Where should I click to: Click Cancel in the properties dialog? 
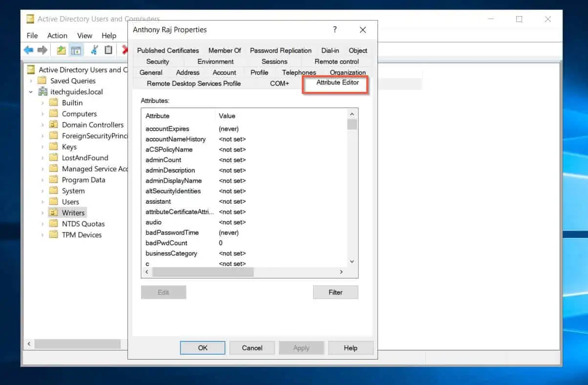click(252, 348)
